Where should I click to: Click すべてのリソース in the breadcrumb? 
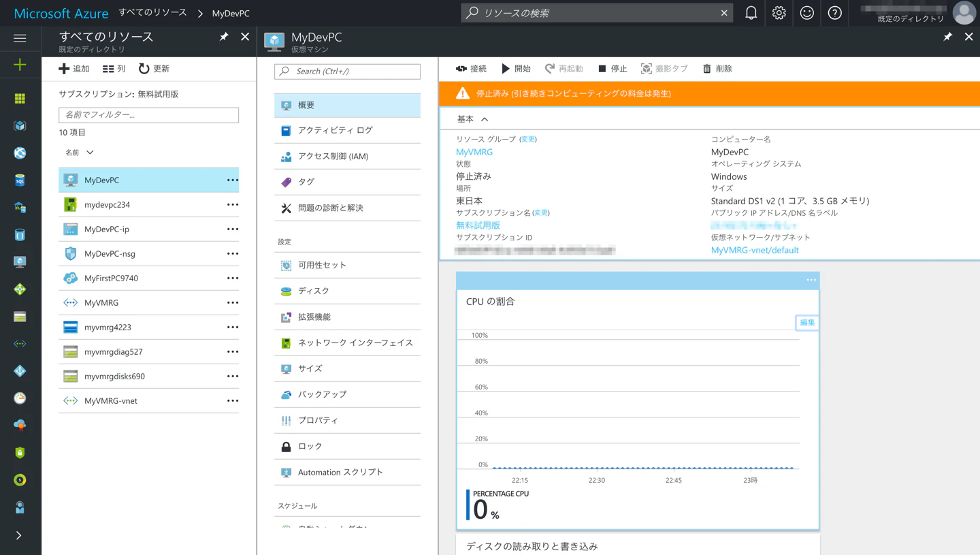152,13
